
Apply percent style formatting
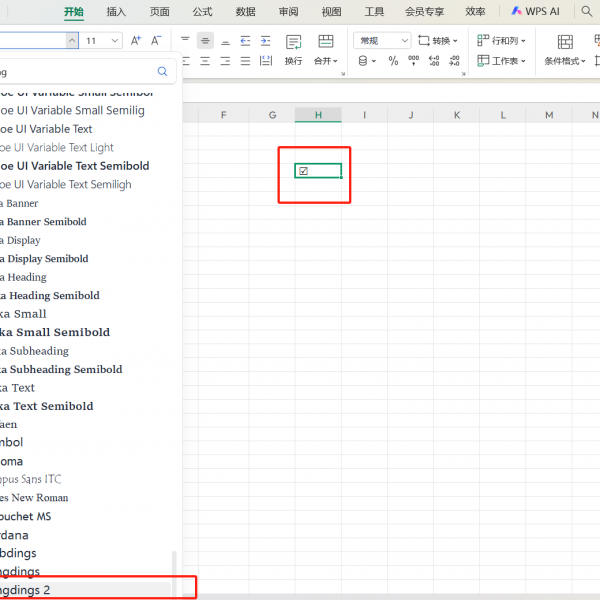click(393, 61)
